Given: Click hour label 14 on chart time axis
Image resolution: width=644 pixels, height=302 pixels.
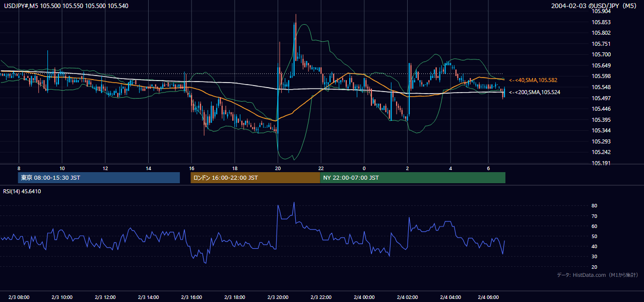Looking at the screenshot, I should [148, 168].
